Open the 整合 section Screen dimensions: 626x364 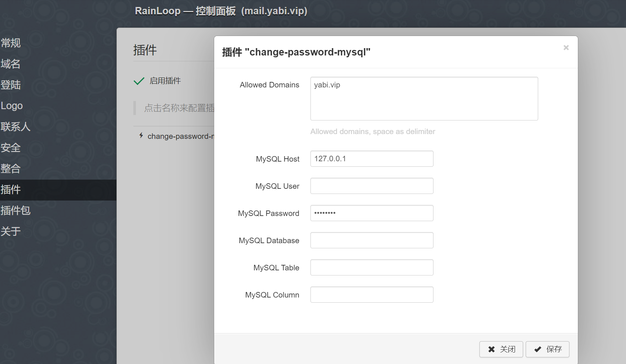click(11, 169)
